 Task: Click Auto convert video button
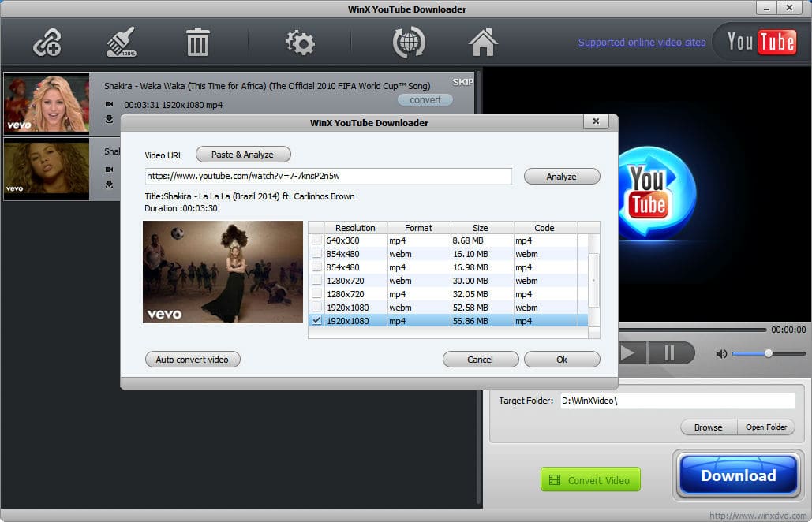coord(192,360)
